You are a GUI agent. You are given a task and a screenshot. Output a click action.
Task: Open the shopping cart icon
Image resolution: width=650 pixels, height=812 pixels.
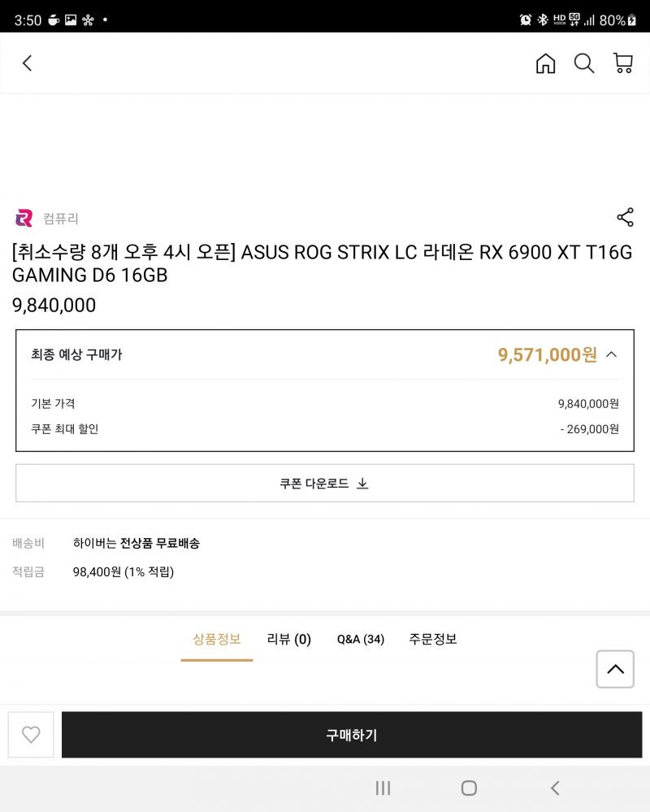[x=623, y=63]
